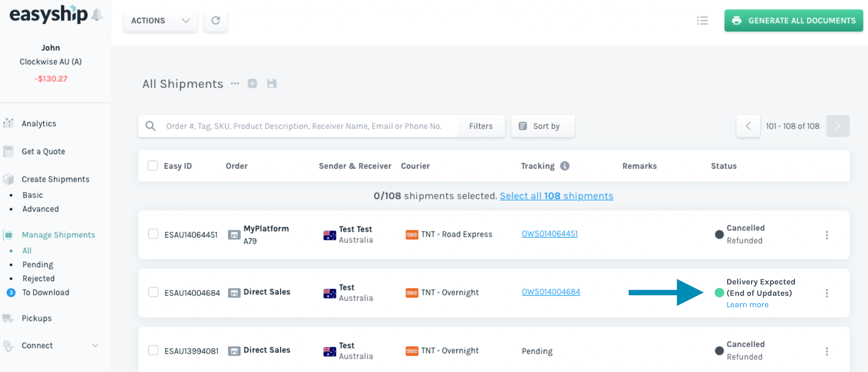Click the add view plus icon

coord(252,83)
